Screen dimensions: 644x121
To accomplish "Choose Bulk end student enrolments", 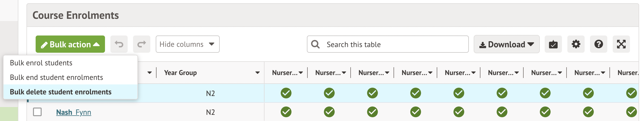I will (56, 77).
